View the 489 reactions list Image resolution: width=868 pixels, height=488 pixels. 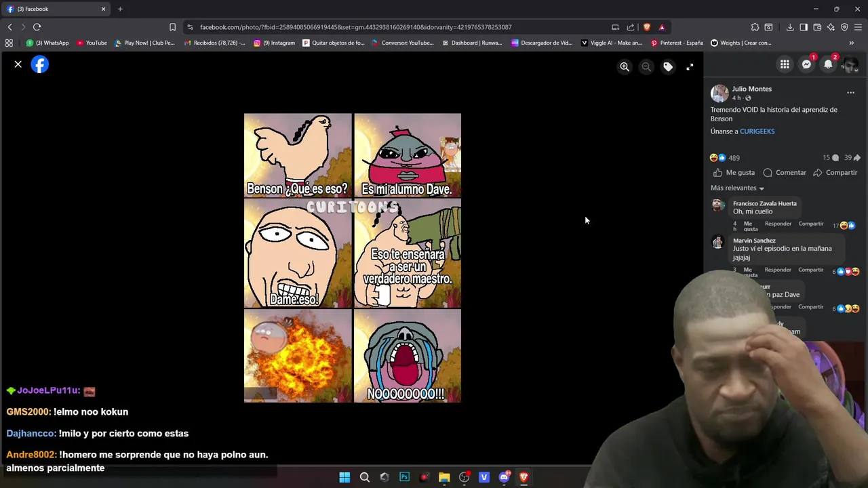pos(725,158)
